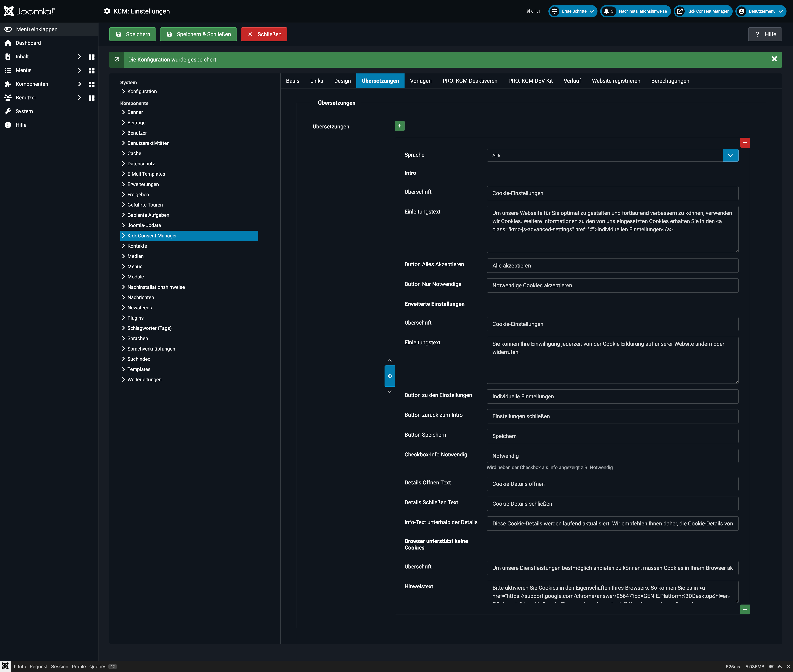The height and width of the screenshot is (672, 793).
Task: Click the Button Nur Notwendige field
Action: tap(612, 285)
